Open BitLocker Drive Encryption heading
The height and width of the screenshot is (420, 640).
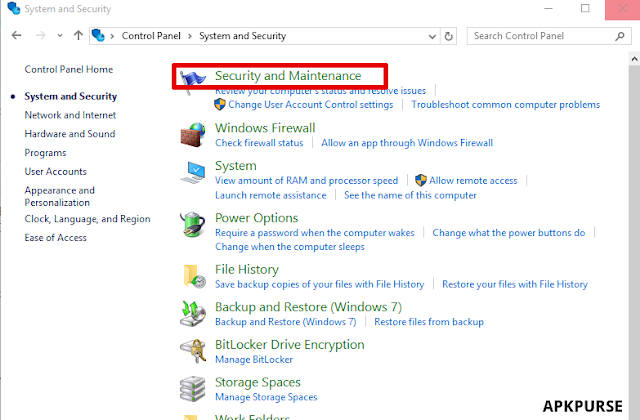click(290, 344)
